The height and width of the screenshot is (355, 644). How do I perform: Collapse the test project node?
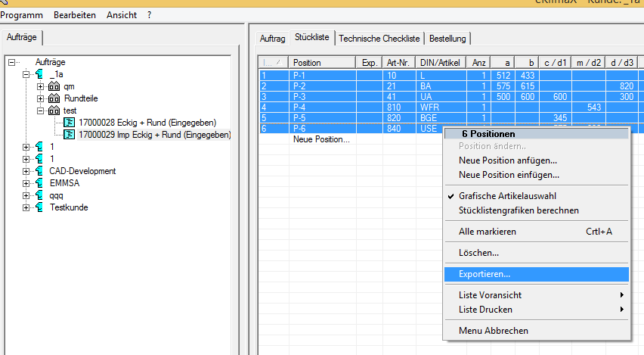(40, 111)
